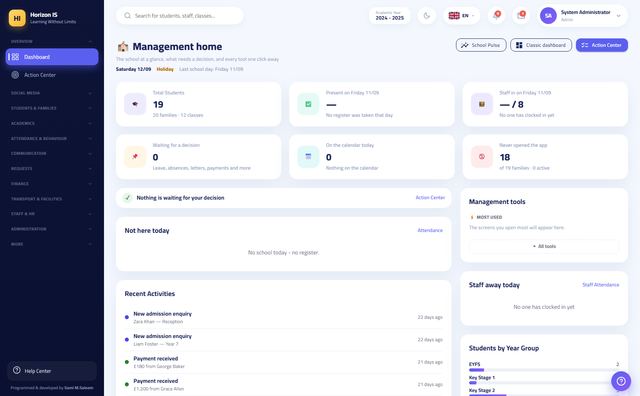Click the Zara Khan admission enquiry activity
This screenshot has width=640, height=396.
pos(284,317)
